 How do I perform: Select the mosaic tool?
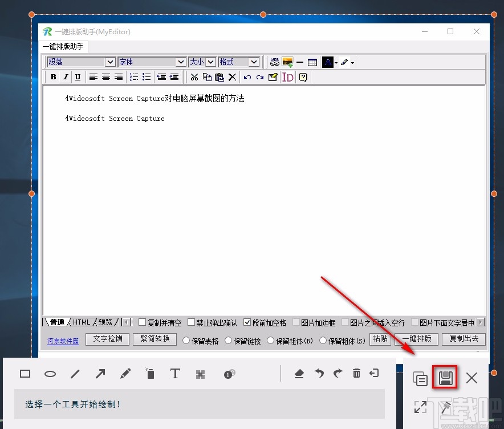[201, 374]
